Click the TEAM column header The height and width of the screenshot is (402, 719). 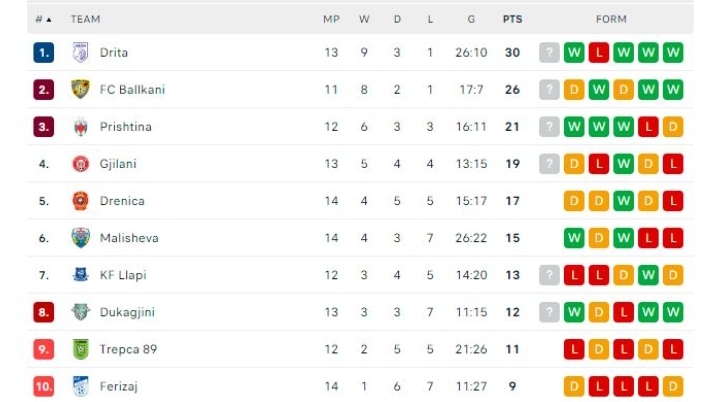point(85,19)
